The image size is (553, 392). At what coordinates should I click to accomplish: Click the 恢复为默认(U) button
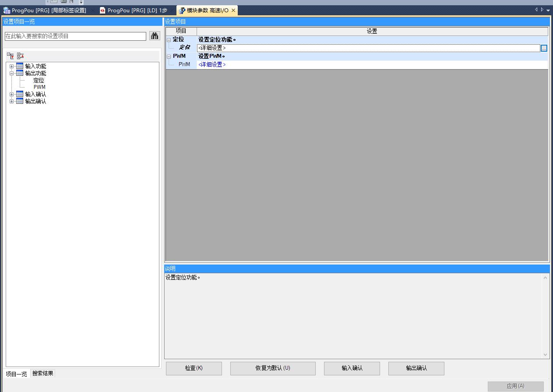click(273, 368)
